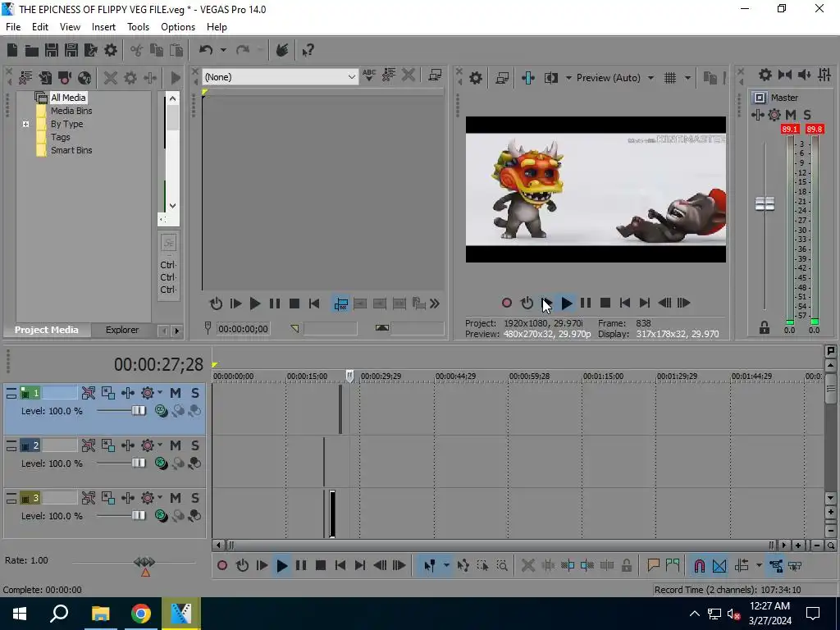Open Master bus audio properties gear
Viewport: 840px width, 630px height.
tap(765, 75)
